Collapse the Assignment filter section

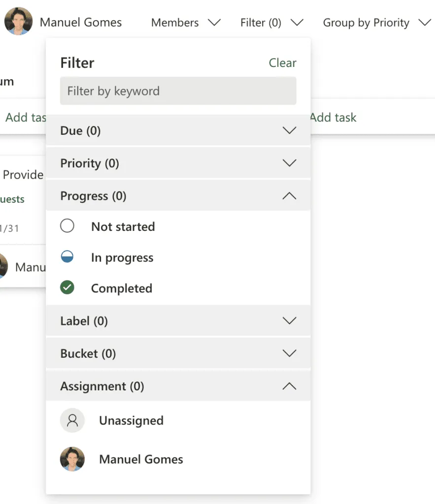(x=178, y=386)
